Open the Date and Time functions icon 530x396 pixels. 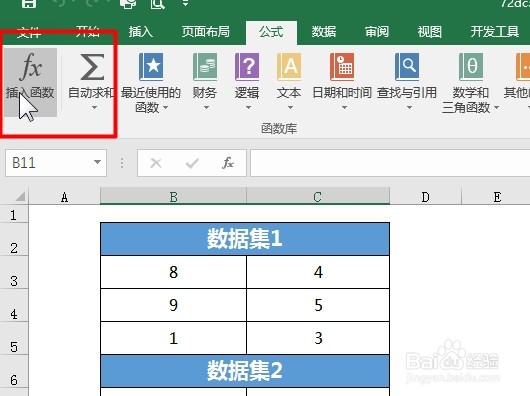point(342,67)
